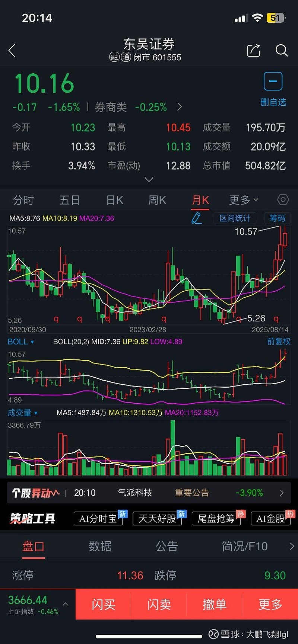Open the share icon in header
The width and height of the screenshot is (298, 644).
tap(254, 50)
